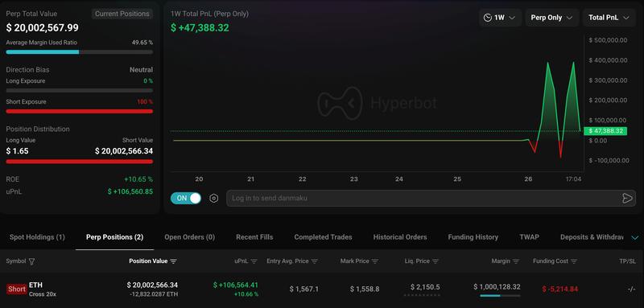Sort by uPnL column icon
Image resolution: width=644 pixels, height=308 pixels.
tap(254, 261)
